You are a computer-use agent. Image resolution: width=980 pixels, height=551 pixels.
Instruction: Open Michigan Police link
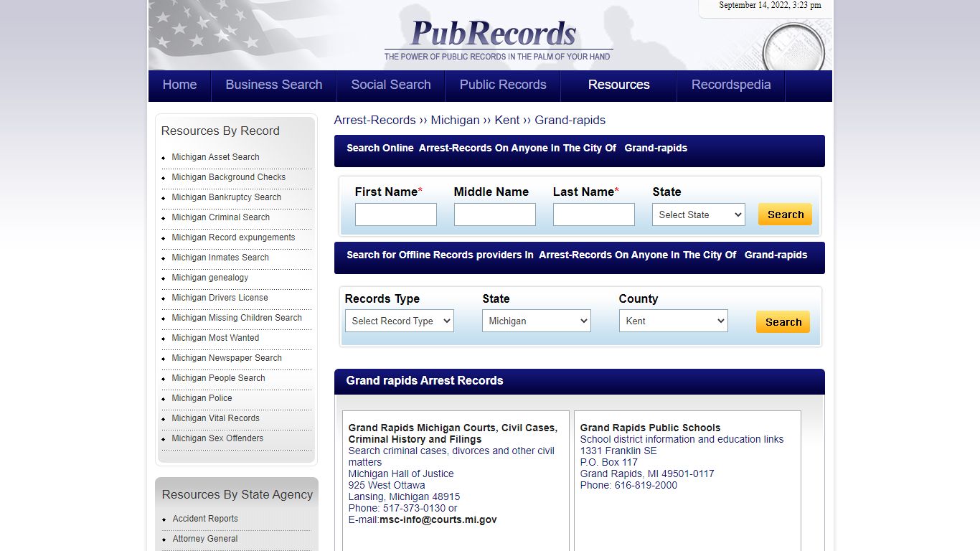point(202,398)
